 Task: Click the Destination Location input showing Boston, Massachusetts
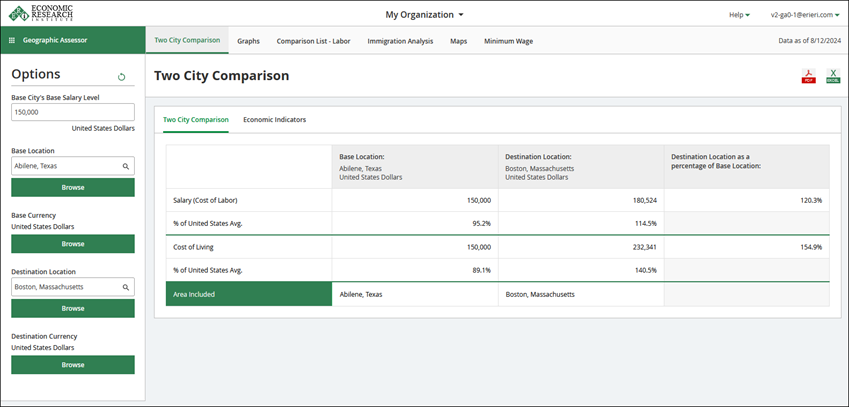point(73,287)
